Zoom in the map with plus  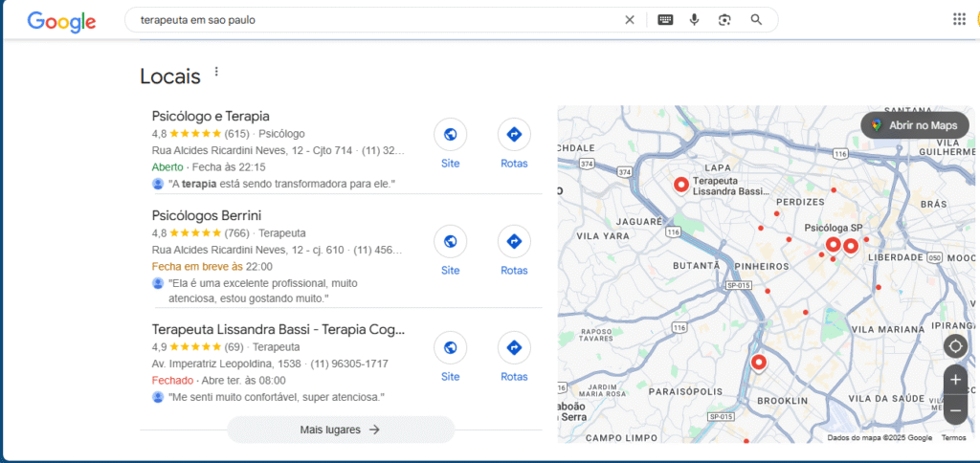[x=955, y=379]
